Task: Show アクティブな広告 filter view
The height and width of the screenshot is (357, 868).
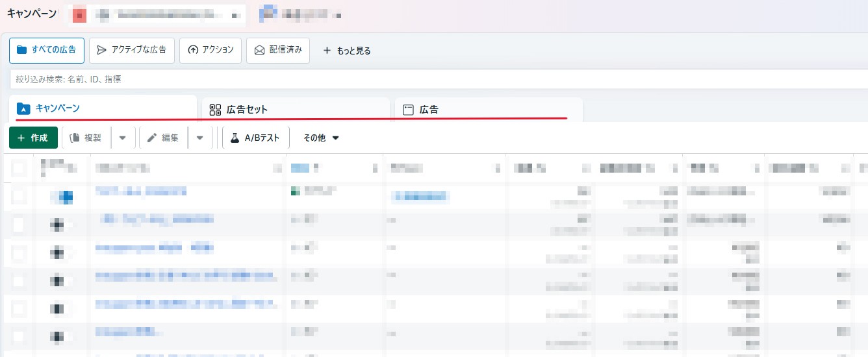Action: pyautogui.click(x=132, y=50)
